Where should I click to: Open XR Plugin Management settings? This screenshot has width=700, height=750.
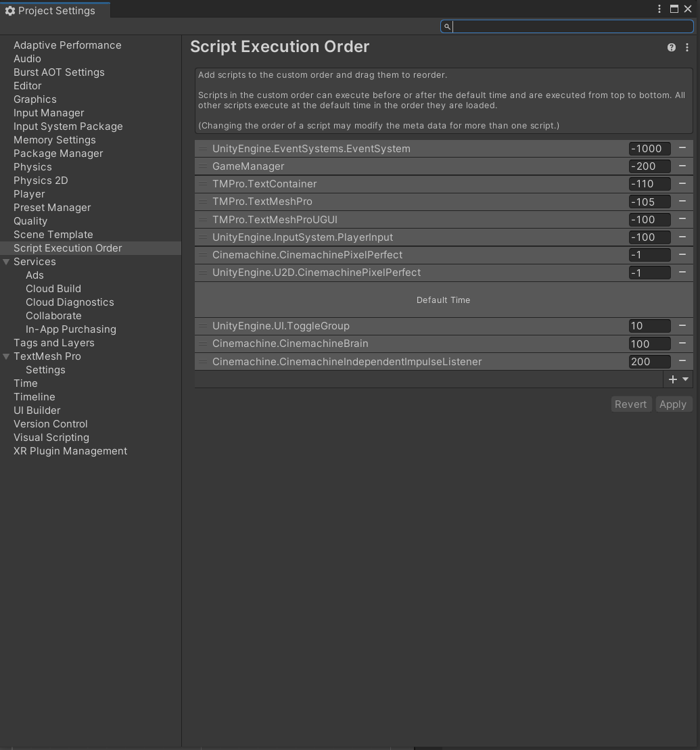pyautogui.click(x=70, y=451)
